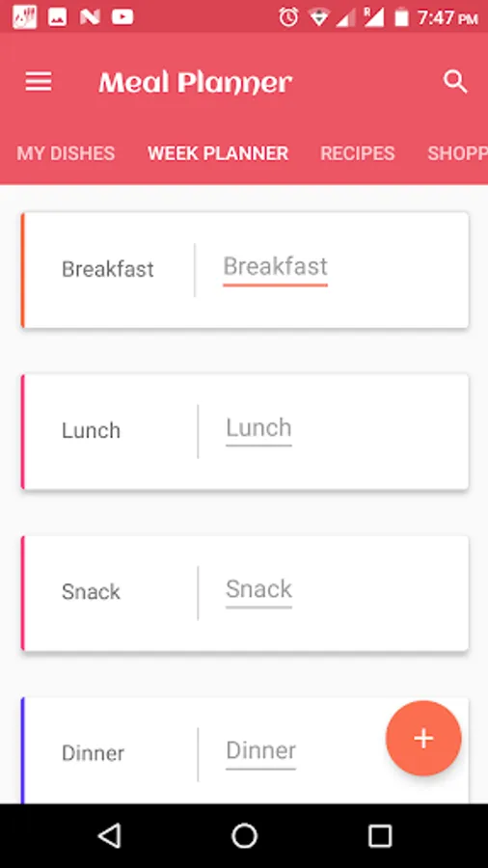Tap the Android back navigation icon
The height and width of the screenshot is (868, 488).
pyautogui.click(x=110, y=835)
